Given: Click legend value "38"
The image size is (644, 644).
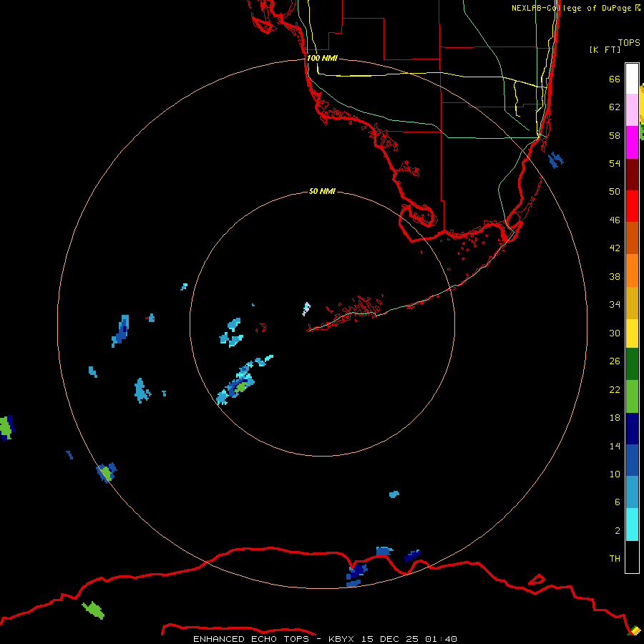Looking at the screenshot, I should point(615,276).
